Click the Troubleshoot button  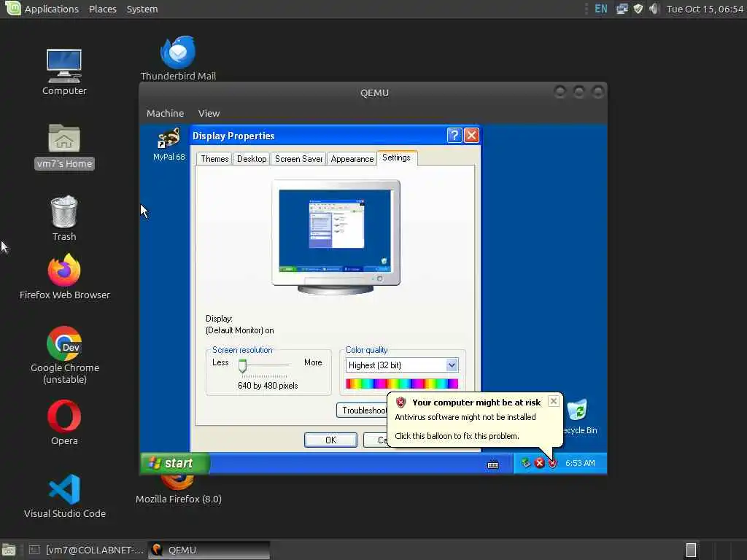pos(362,410)
